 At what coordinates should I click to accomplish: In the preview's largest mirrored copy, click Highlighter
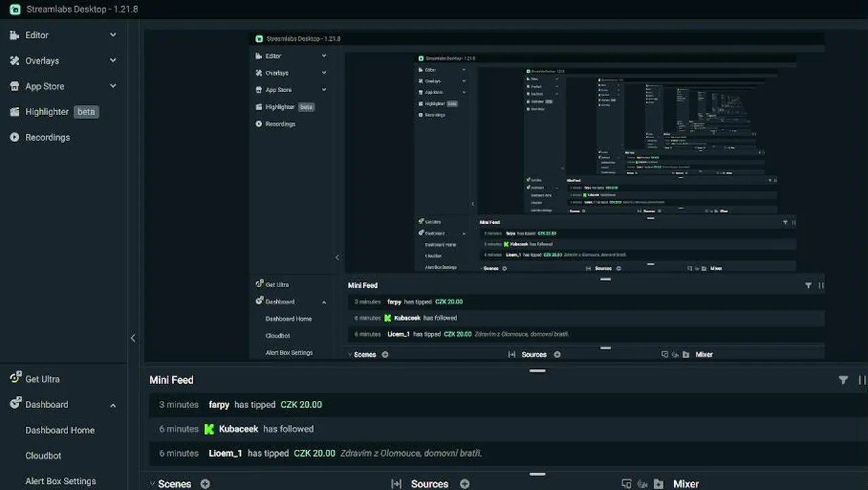[280, 107]
